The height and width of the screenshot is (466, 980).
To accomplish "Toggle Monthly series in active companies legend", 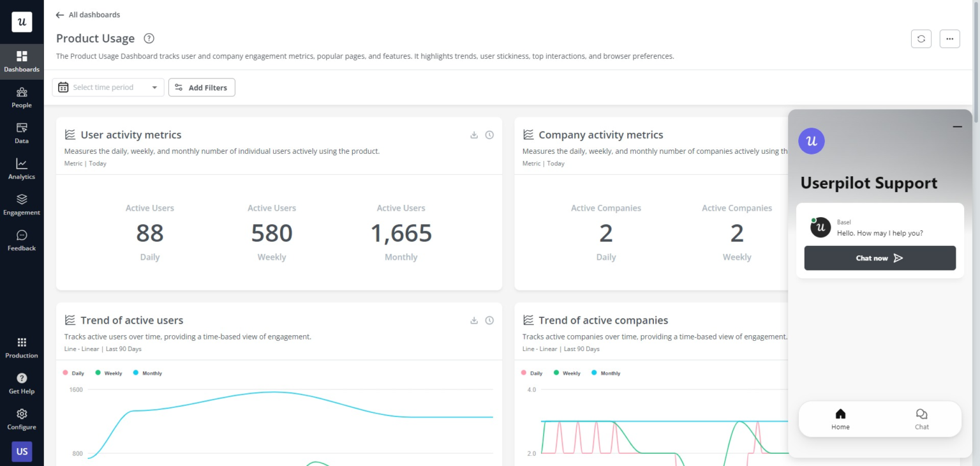I will point(605,373).
